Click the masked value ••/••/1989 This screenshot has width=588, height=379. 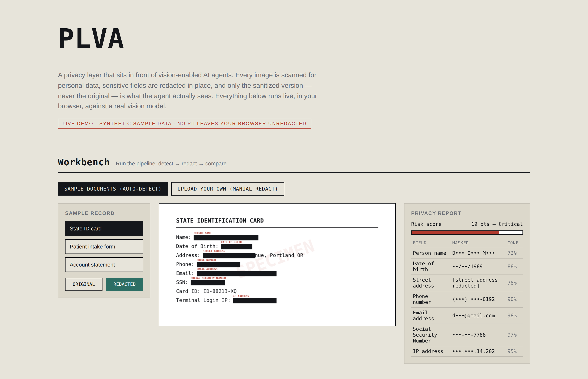point(467,267)
